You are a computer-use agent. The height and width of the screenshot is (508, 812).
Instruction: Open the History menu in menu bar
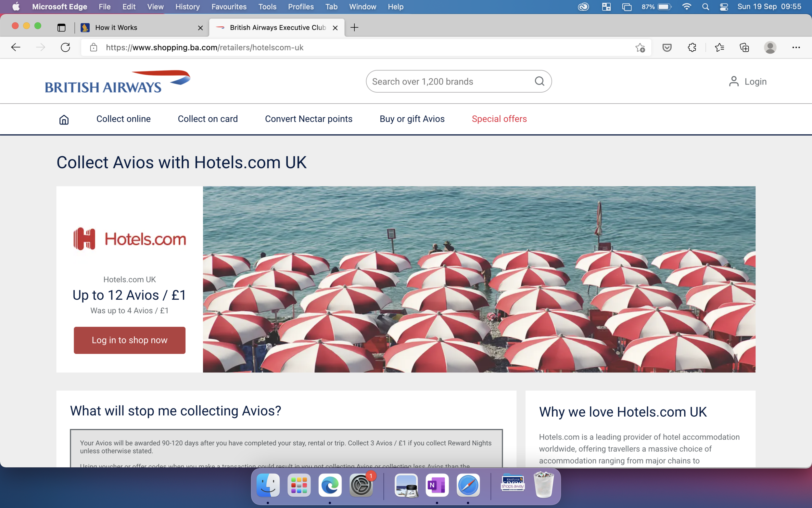[187, 7]
